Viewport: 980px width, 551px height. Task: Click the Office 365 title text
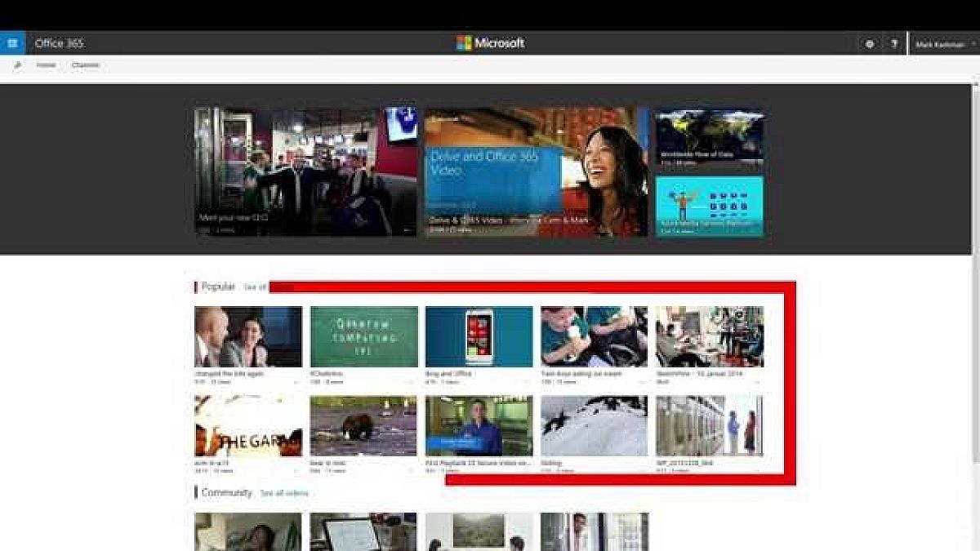tap(59, 43)
